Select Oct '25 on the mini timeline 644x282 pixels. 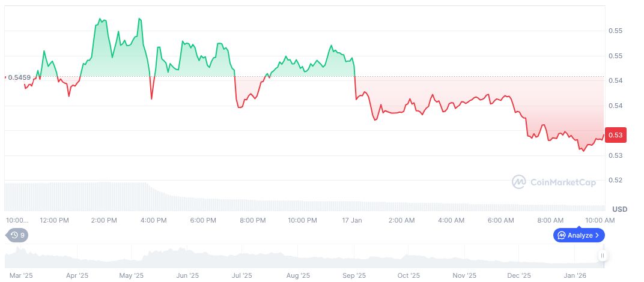tap(409, 275)
